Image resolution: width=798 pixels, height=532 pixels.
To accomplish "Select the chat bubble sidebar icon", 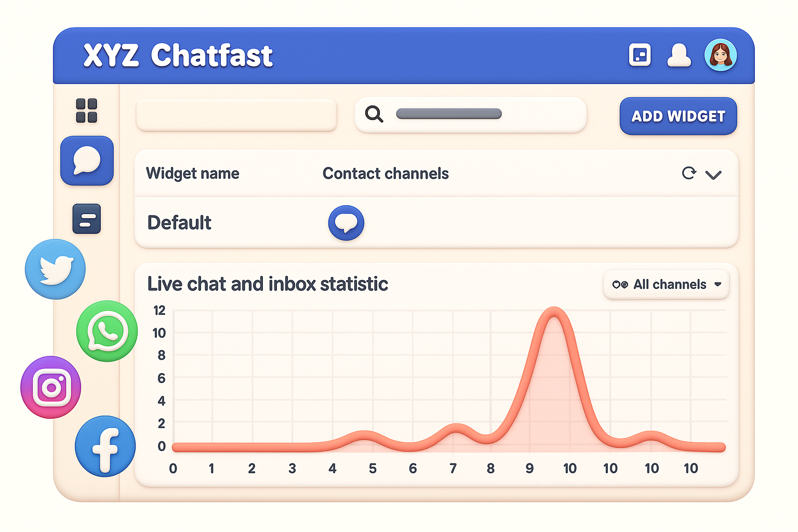I will [x=87, y=161].
